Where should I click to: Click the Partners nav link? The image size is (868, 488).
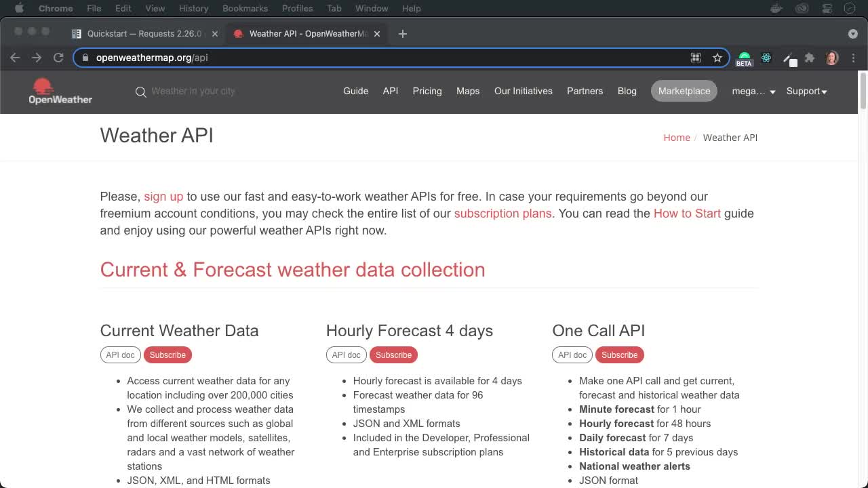pyautogui.click(x=585, y=91)
